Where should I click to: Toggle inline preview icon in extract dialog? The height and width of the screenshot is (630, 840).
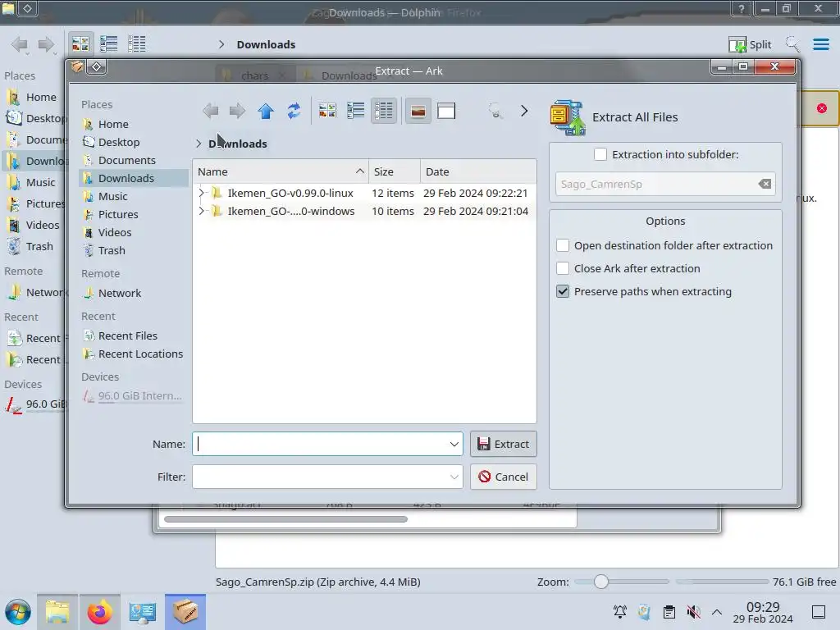tap(418, 111)
